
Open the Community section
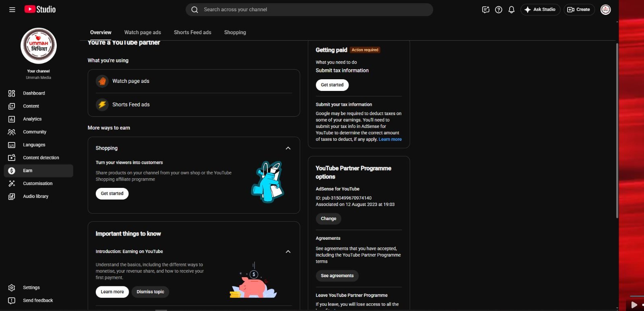[x=38, y=132]
